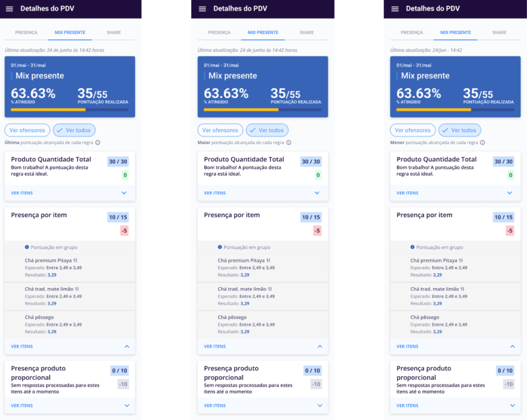Screen dimensions: 527x420
Task: Collapse 'Presença por item' chevron in middle screen
Action: tap(320, 347)
